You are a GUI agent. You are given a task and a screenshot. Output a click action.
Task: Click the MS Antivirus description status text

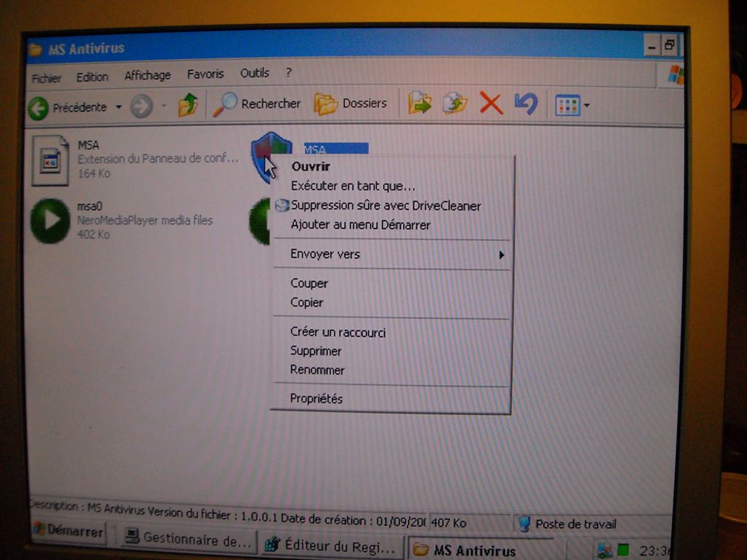[x=228, y=514]
